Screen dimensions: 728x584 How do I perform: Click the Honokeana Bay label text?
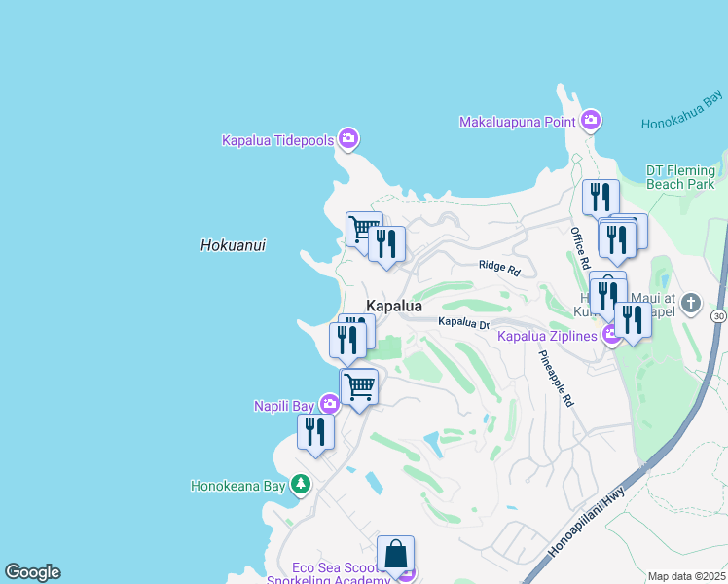pyautogui.click(x=238, y=486)
